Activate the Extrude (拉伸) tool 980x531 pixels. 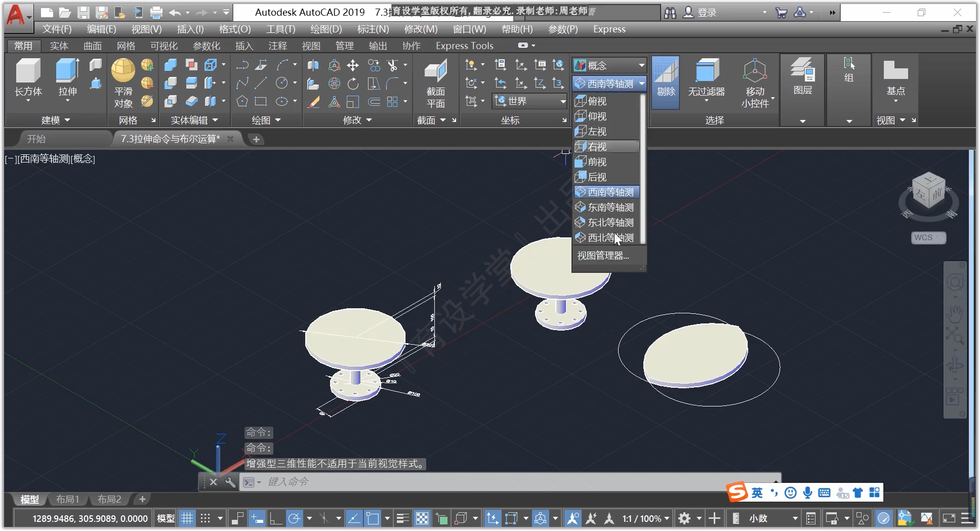(x=67, y=79)
